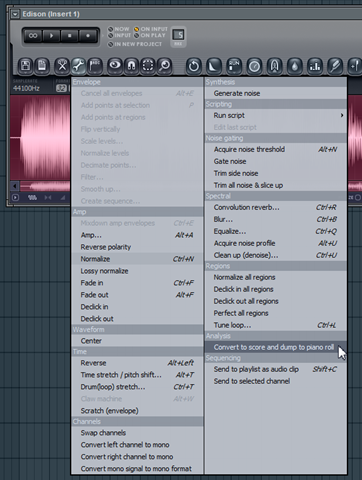Click the mini waveform overview scrollbar
Viewport: 362px width, 480px height.
coord(45,186)
